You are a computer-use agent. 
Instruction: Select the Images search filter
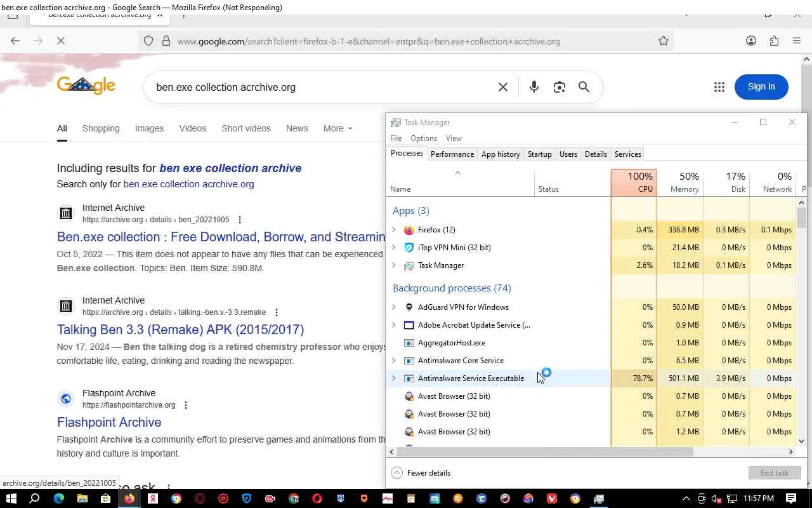[x=149, y=128]
